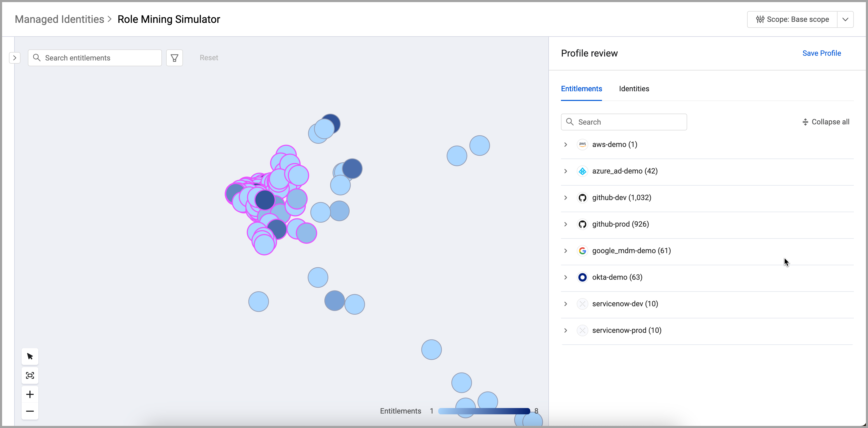
Task: Zoom in with the plus button
Action: click(x=30, y=394)
